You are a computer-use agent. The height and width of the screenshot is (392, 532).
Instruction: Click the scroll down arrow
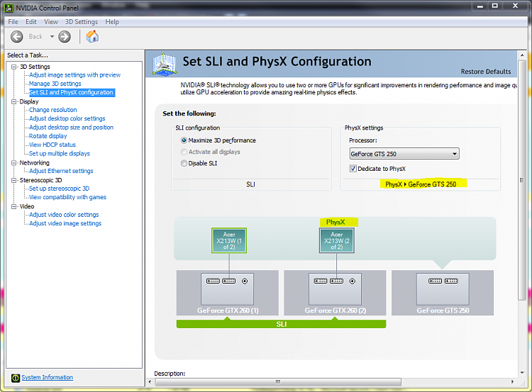(x=522, y=373)
